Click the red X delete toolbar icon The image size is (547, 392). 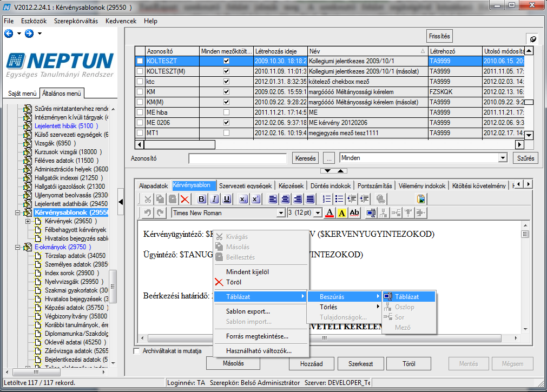point(185,199)
